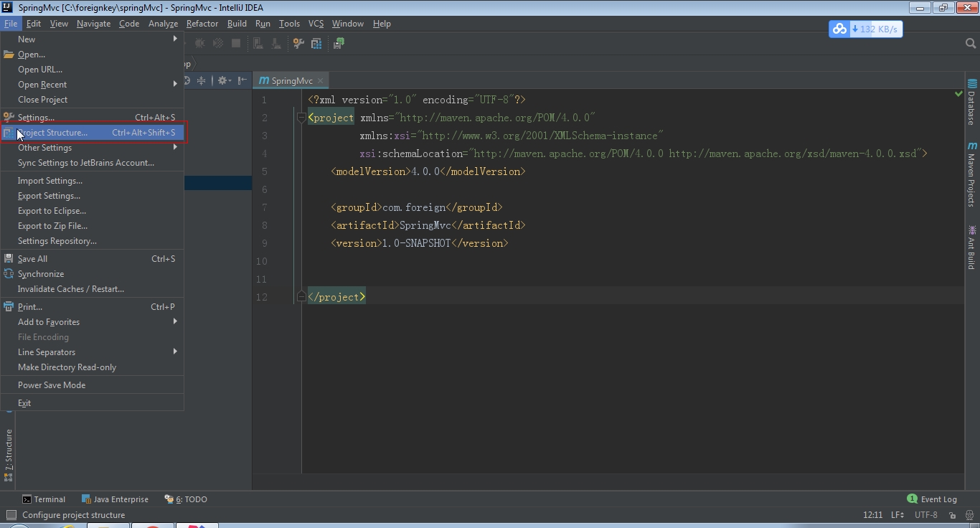Choose Export Settings... in File menu
This screenshot has height=528, width=980.
(x=92, y=196)
